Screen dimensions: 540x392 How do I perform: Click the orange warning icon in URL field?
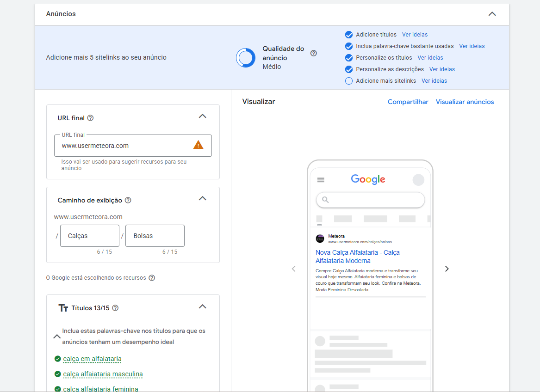pyautogui.click(x=198, y=145)
